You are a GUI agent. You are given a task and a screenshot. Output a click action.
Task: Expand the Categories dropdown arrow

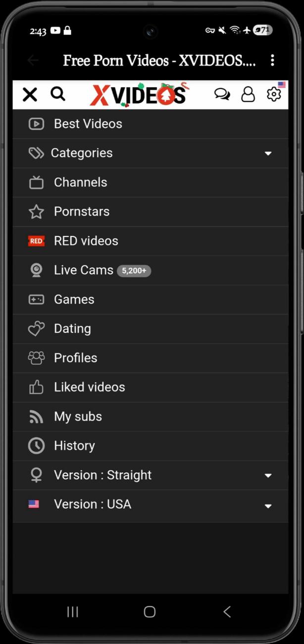pos(268,153)
